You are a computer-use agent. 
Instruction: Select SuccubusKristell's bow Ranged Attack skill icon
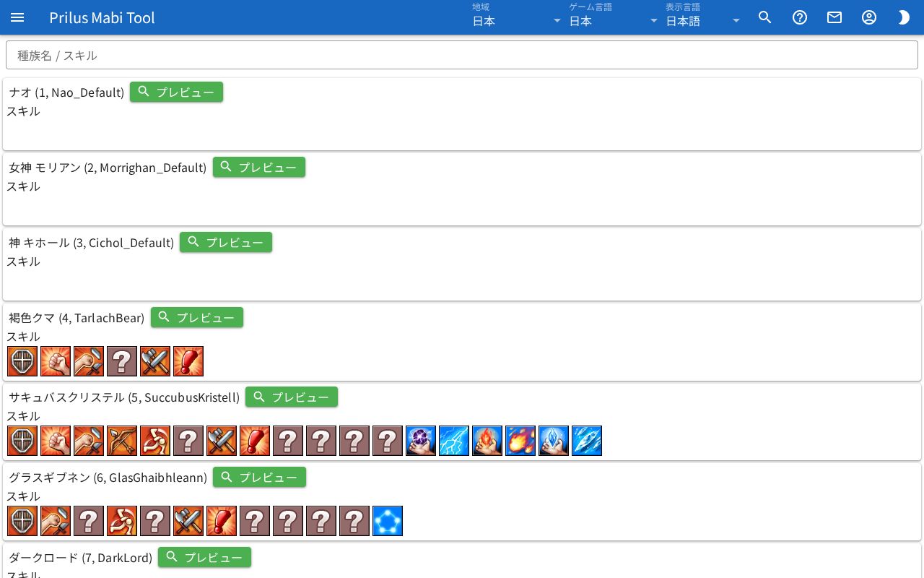point(122,441)
